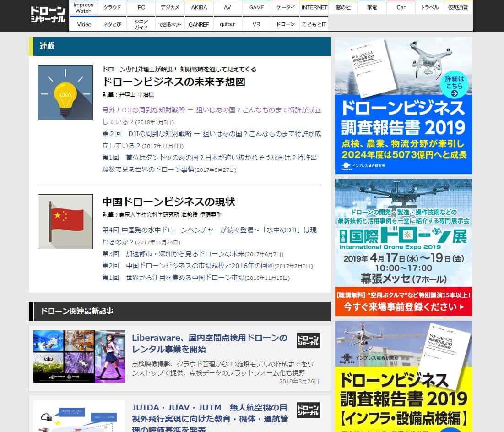Go to the PC tab
504x432 pixels.
pyautogui.click(x=141, y=8)
